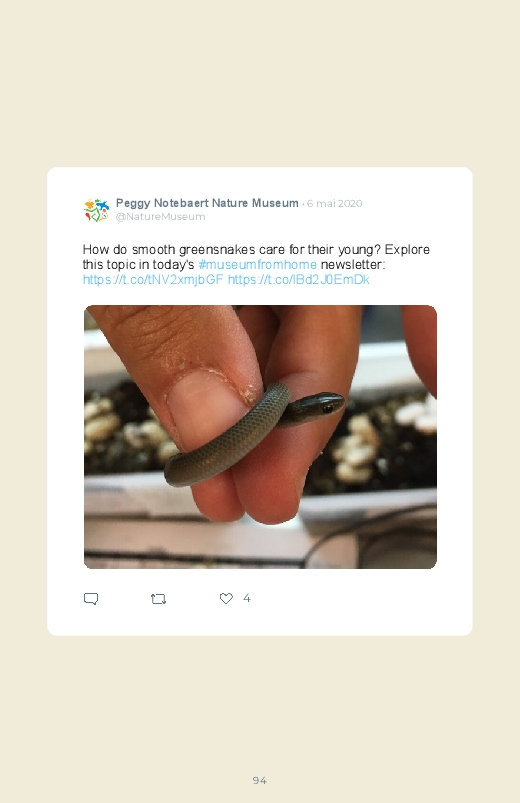Follow the #museumfromhome hashtag

tap(257, 264)
